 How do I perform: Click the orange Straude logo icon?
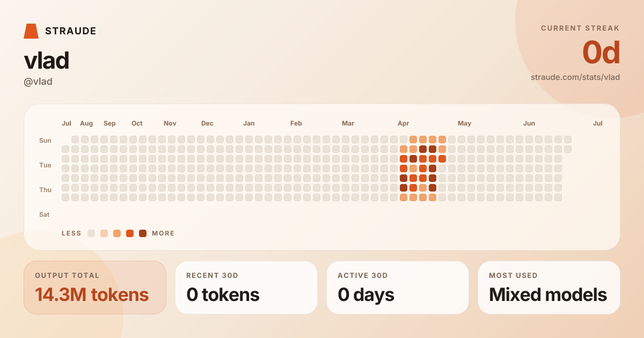[x=31, y=31]
